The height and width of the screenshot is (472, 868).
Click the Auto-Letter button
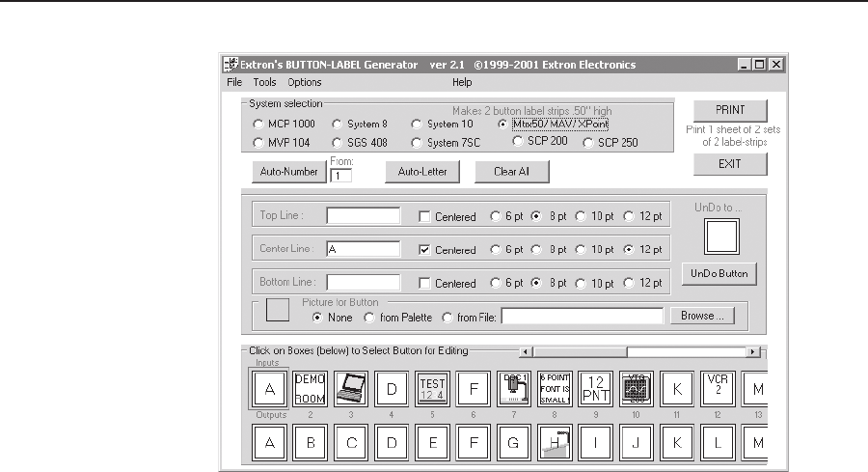[x=422, y=172]
